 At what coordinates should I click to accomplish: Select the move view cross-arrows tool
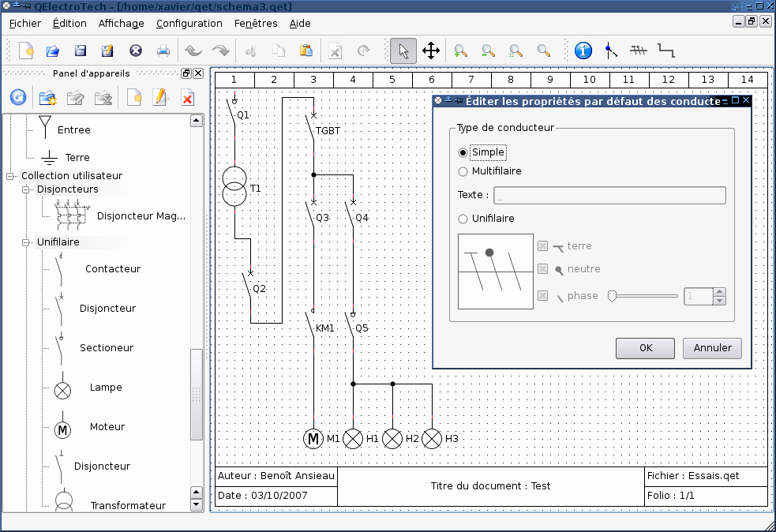pyautogui.click(x=431, y=51)
